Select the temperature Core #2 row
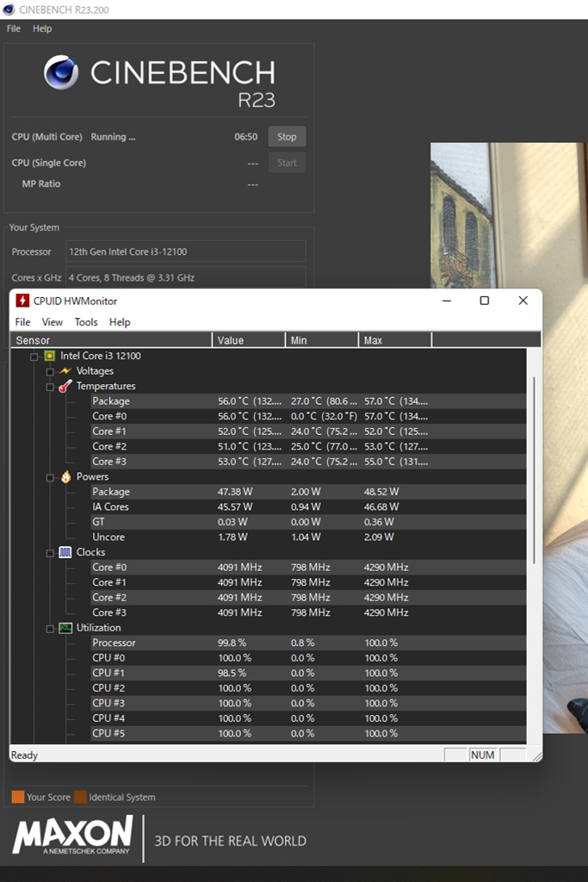Viewport: 588px width, 882px height. (308, 447)
